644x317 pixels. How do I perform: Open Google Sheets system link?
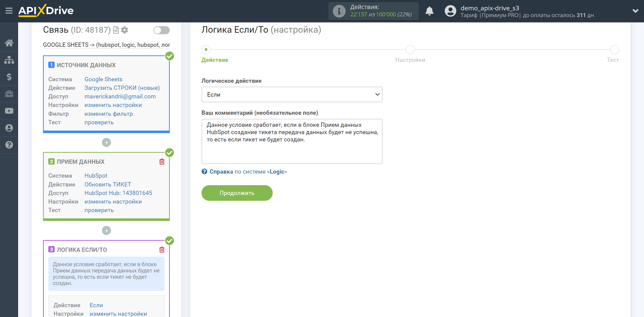coord(103,79)
